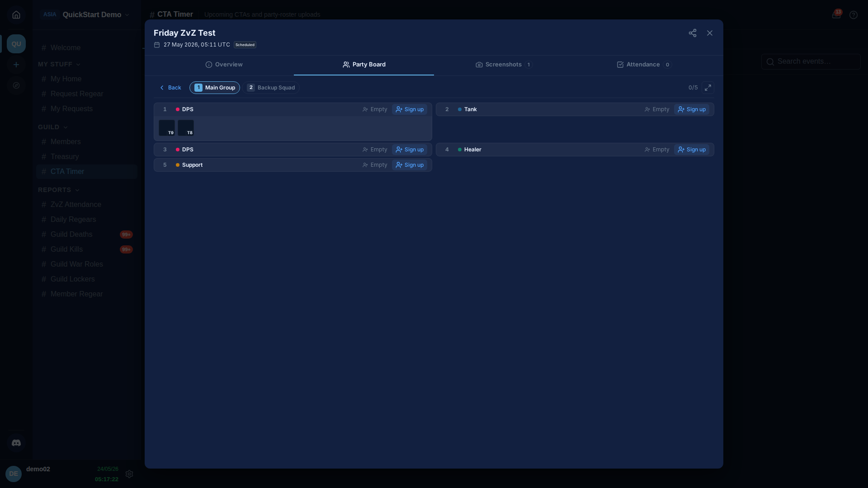Click the help question mark icon
The image size is (868, 488).
tap(853, 15)
